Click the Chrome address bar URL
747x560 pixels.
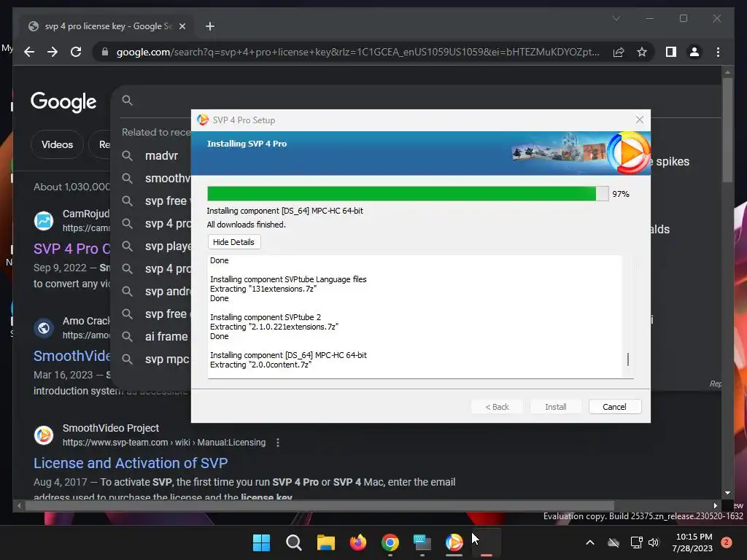point(357,52)
